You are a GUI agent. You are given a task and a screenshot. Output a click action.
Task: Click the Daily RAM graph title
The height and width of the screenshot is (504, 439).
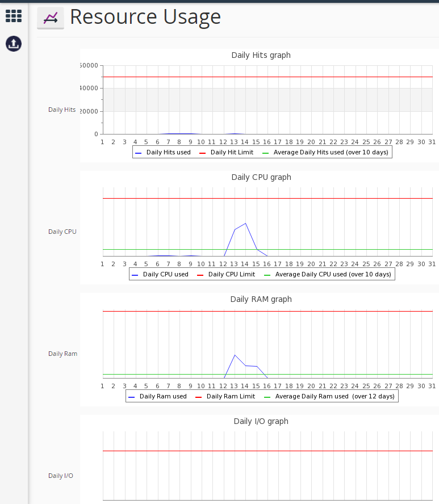point(261,299)
